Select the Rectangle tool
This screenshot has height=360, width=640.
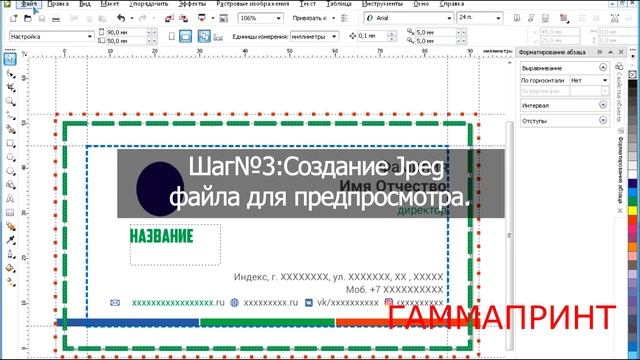[x=11, y=143]
